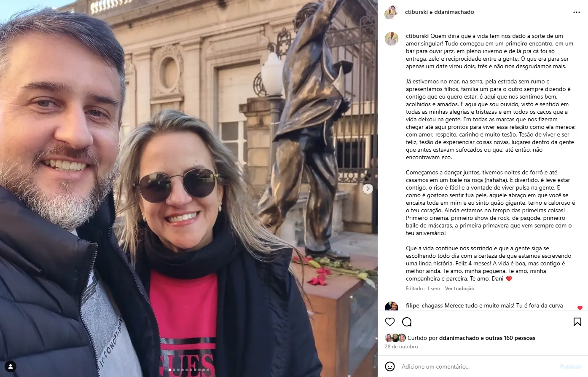The image size is (588, 377).
Task: Open ddanimachado profile from header
Action: point(454,12)
